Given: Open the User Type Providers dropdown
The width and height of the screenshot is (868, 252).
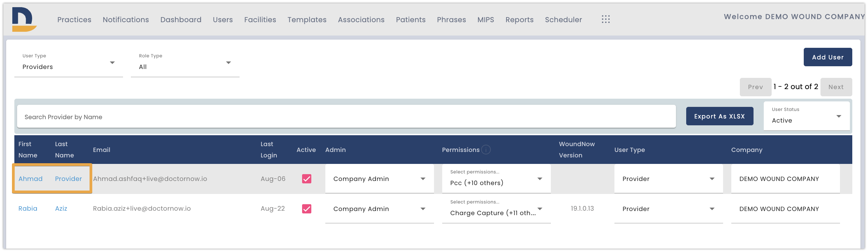Looking at the screenshot, I should point(68,64).
